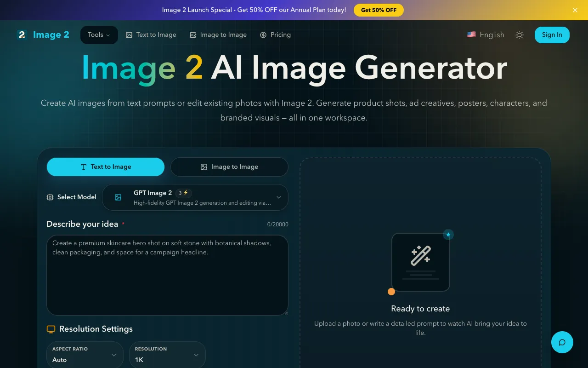Click the "Resolution Settings" heading
Image resolution: width=588 pixels, height=368 pixels.
(96, 329)
